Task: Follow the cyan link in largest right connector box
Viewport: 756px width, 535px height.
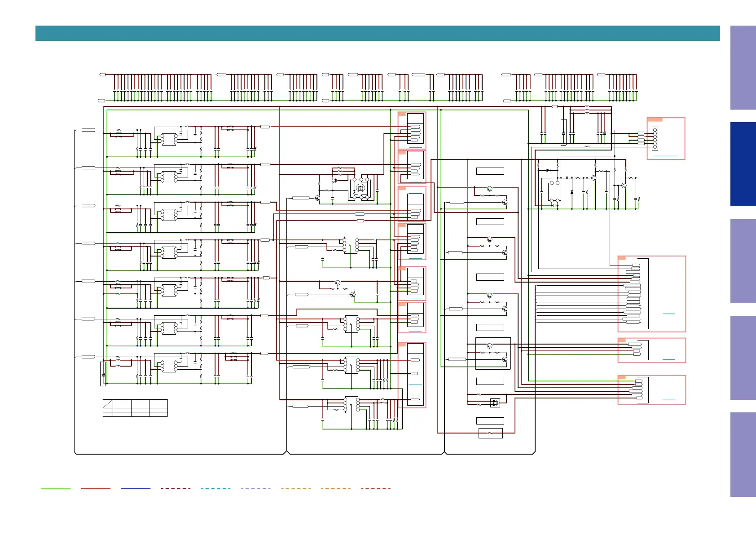Action: [669, 314]
